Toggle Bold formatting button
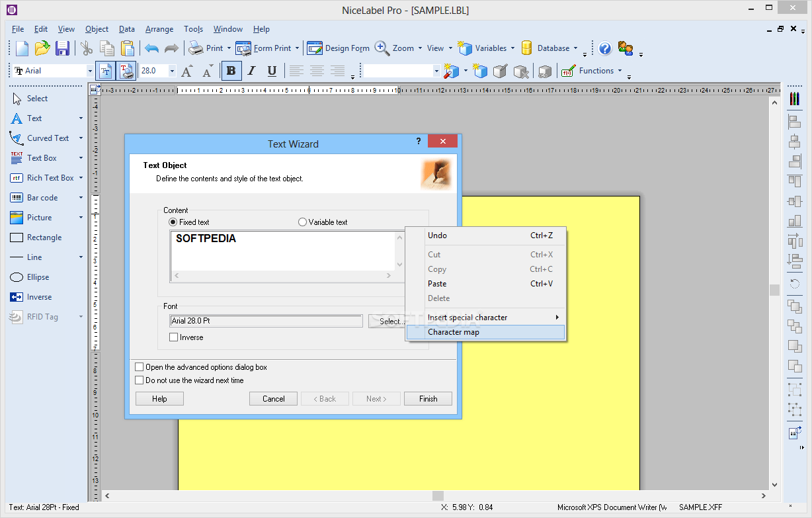Viewport: 812px width, 518px height. click(x=231, y=71)
